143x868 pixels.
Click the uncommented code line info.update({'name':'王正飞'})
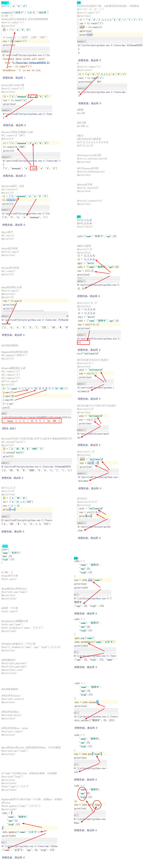pos(21,832)
